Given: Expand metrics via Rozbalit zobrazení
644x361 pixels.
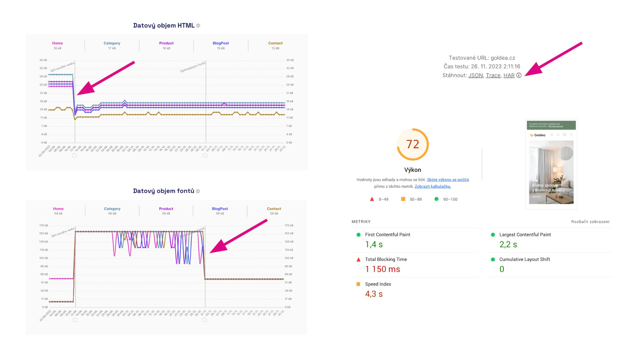Looking at the screenshot, I should (x=590, y=222).
